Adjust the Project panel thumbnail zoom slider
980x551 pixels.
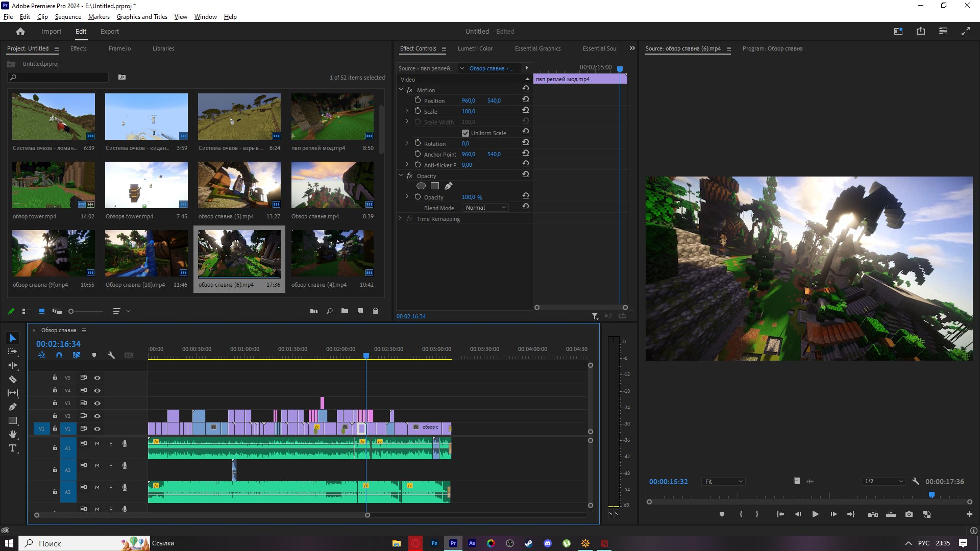[87, 311]
